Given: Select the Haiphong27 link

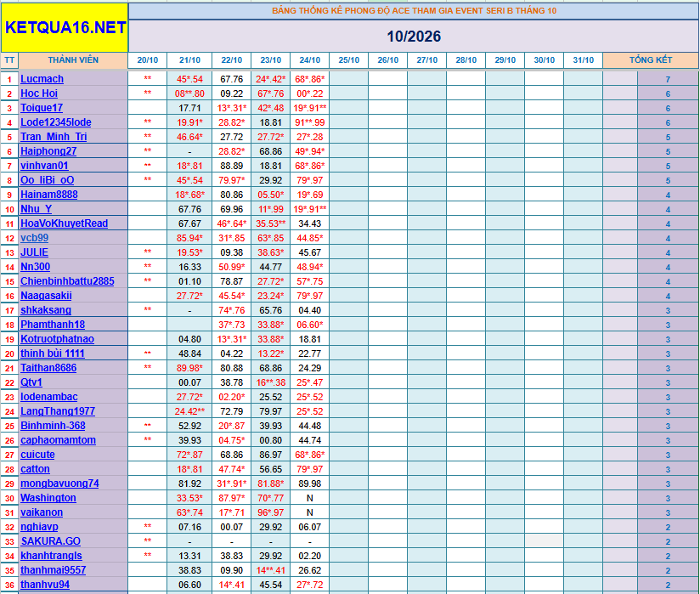Looking at the screenshot, I should click(48, 151).
